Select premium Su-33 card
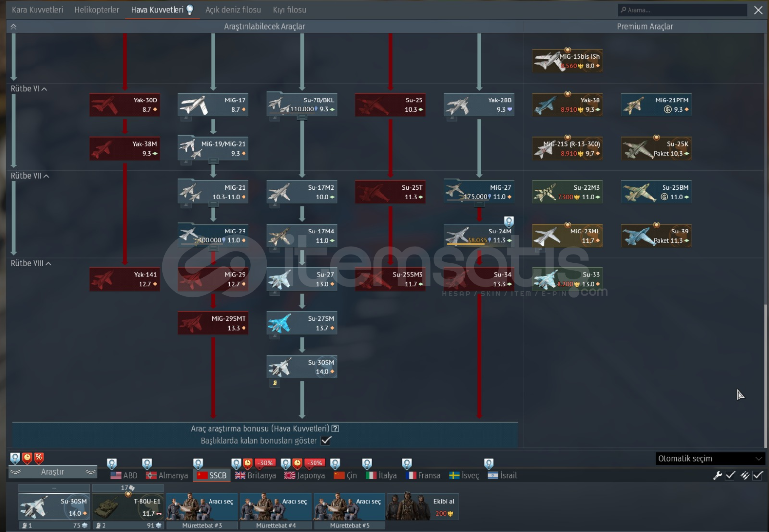The image size is (769, 532). point(567,279)
